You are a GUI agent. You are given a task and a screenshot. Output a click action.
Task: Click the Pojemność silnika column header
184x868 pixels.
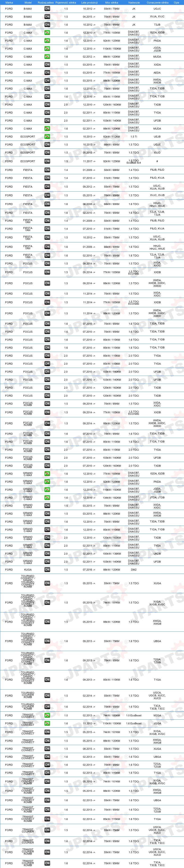(x=66, y=2)
